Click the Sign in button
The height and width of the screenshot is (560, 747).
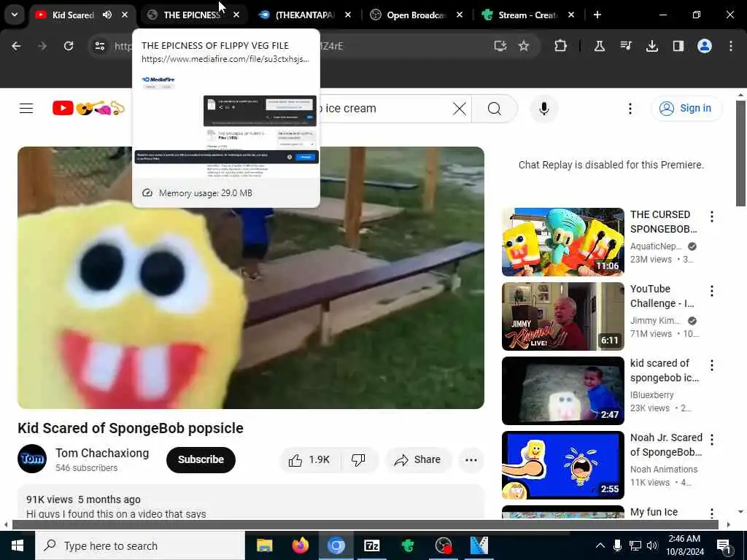pos(686,108)
